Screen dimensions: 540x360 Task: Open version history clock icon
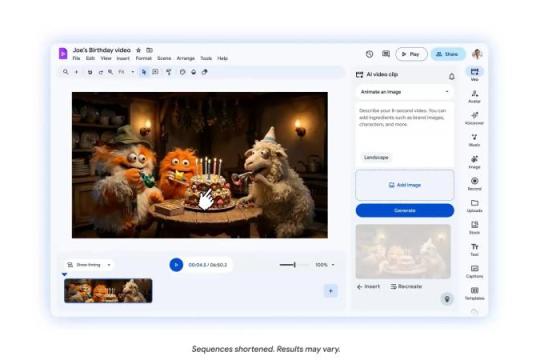[x=370, y=54]
